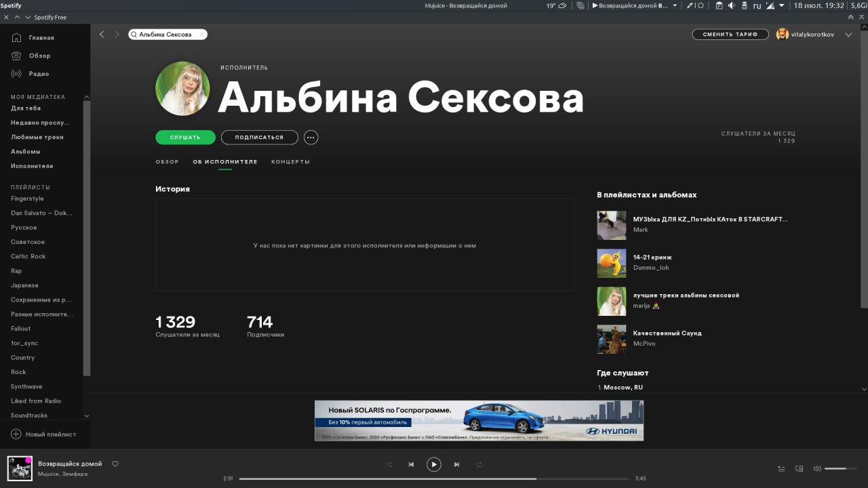The height and width of the screenshot is (488, 868).
Task: Open Радио via its radio icon
Action: (x=16, y=73)
